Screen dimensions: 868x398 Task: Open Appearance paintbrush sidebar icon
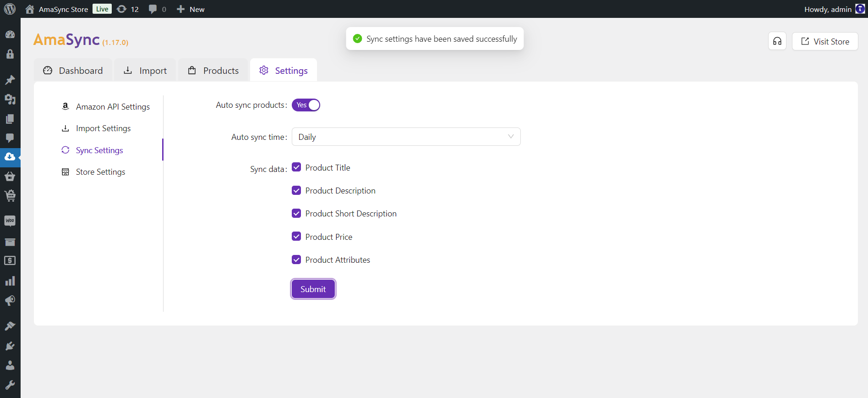click(10, 326)
